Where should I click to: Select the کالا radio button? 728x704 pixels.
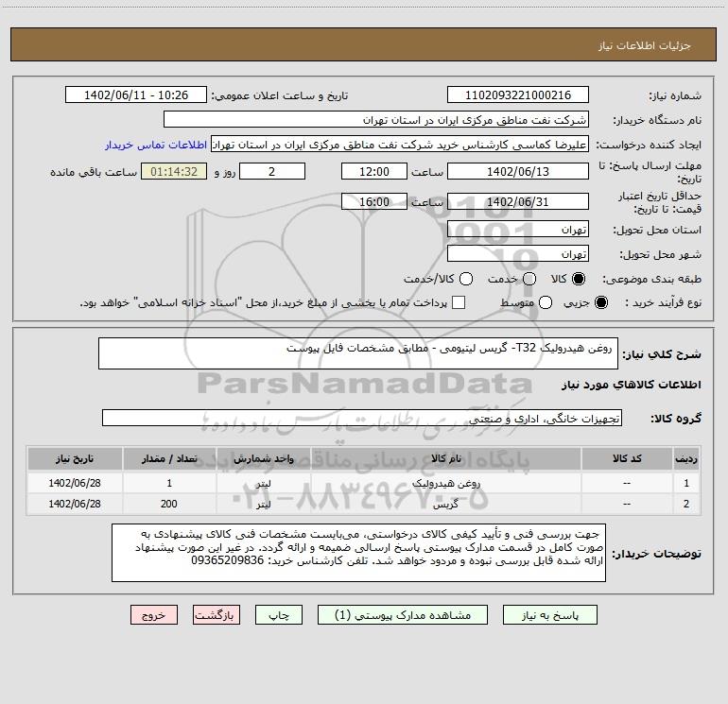click(579, 279)
